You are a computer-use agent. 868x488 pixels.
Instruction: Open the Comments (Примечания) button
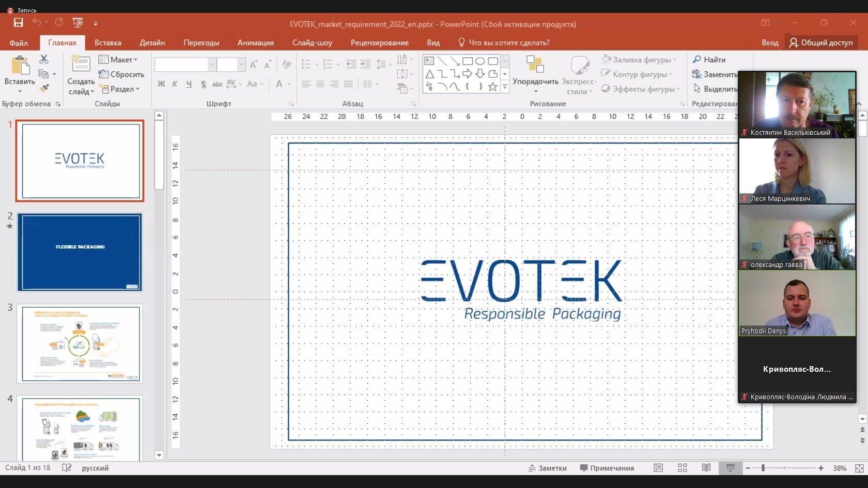(x=607, y=468)
